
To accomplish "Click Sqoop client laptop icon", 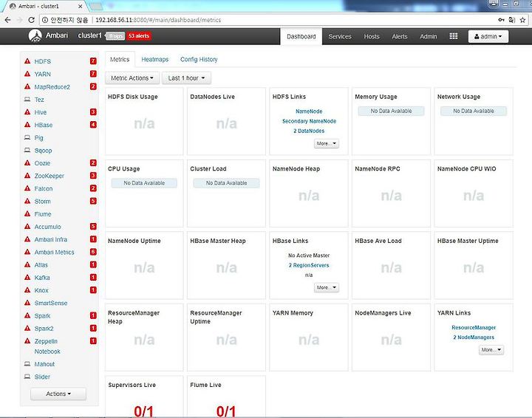I will (x=27, y=150).
